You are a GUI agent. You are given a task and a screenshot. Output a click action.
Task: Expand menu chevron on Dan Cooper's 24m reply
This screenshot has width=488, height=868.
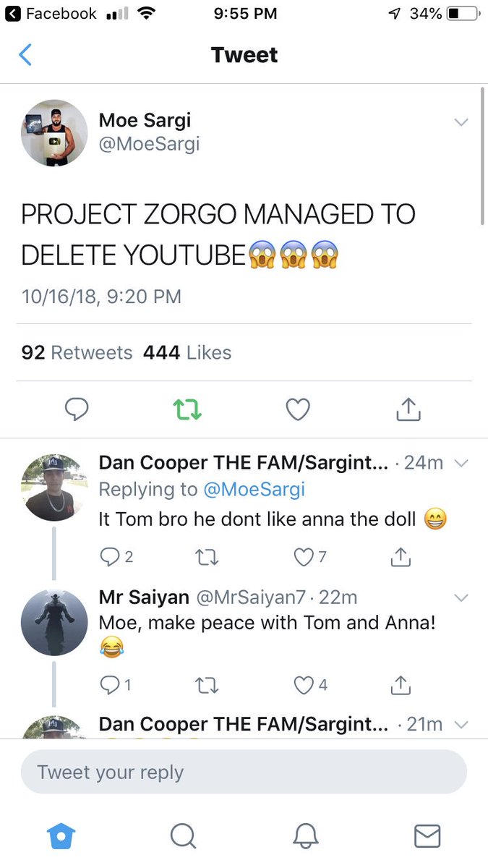[461, 463]
